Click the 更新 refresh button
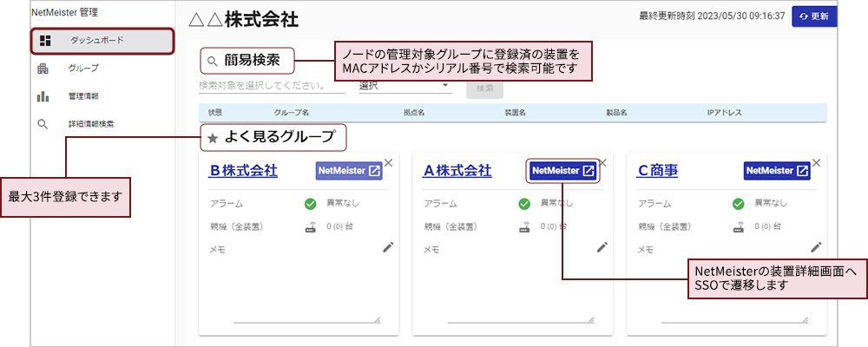 click(814, 16)
